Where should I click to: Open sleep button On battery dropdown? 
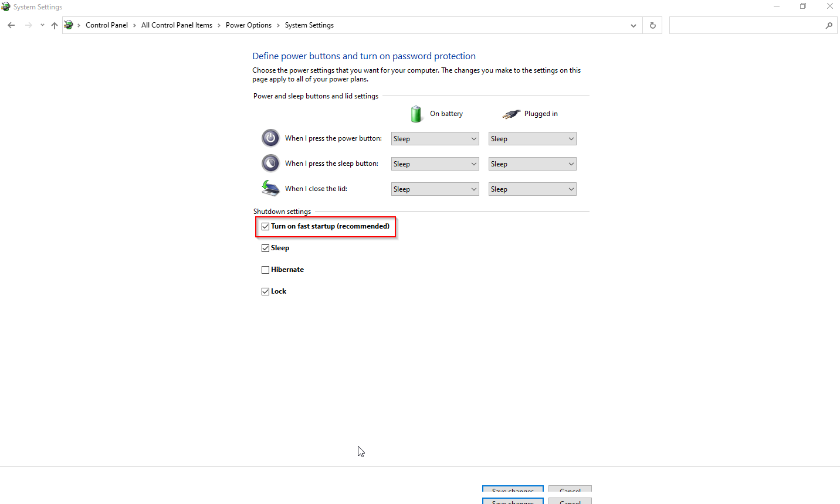(x=435, y=164)
